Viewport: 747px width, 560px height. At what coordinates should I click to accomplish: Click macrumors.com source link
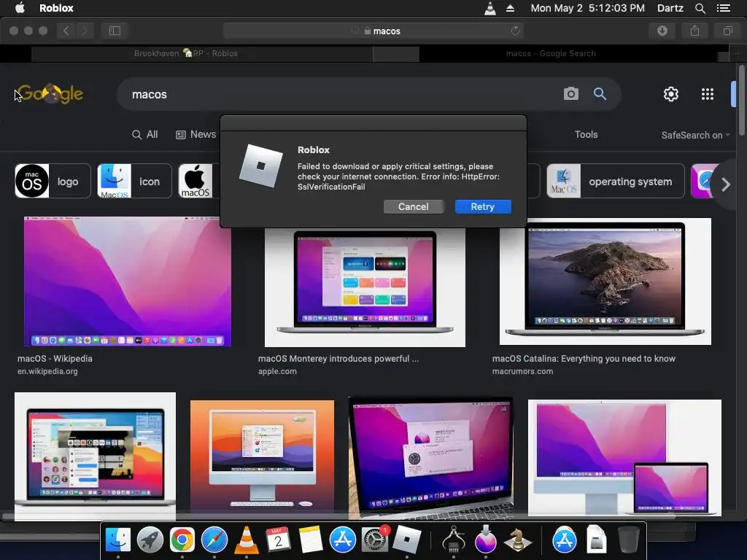coord(522,371)
